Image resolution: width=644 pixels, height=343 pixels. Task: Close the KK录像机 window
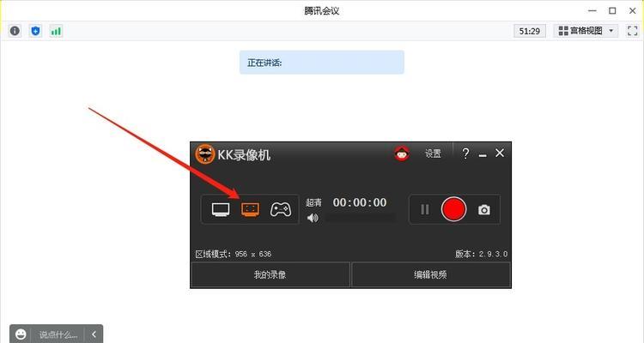click(500, 153)
